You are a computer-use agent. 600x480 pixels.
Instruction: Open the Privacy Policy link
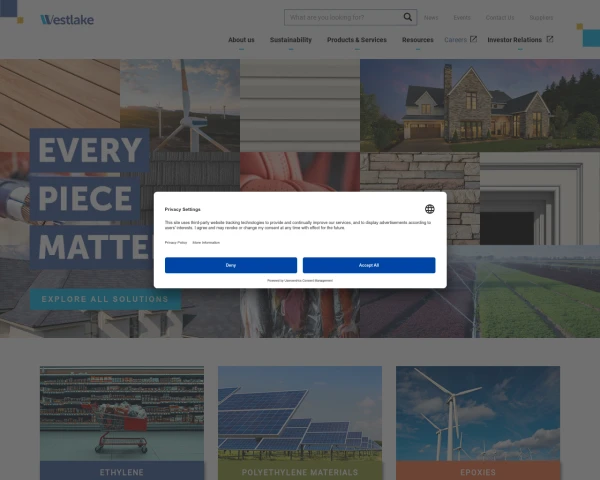point(176,242)
